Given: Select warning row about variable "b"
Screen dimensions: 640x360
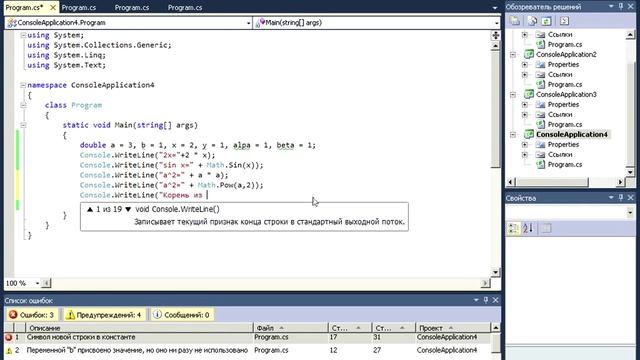Looking at the screenshot, I should point(247,350).
